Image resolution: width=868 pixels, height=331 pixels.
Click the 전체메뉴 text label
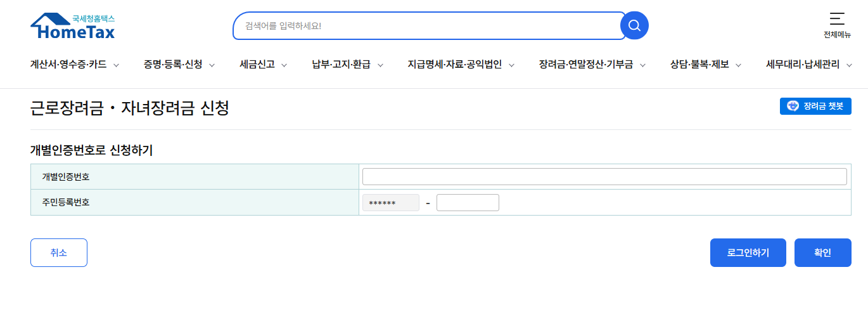pyautogui.click(x=837, y=35)
